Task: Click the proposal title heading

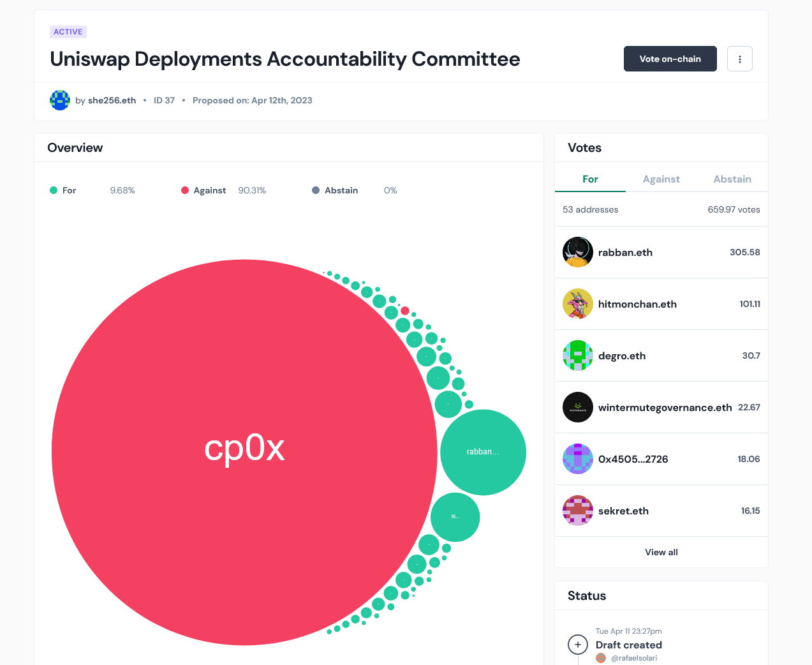Action: point(285,59)
